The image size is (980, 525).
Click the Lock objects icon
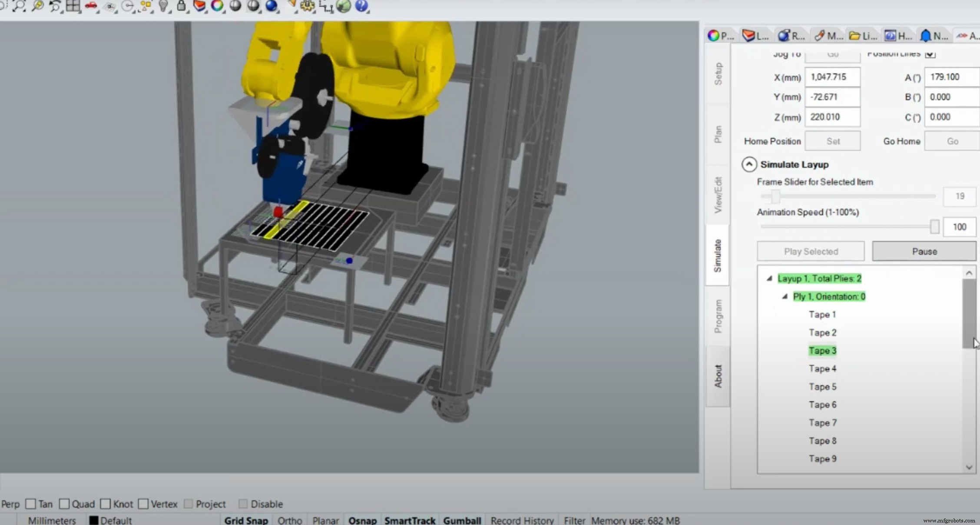point(182,7)
